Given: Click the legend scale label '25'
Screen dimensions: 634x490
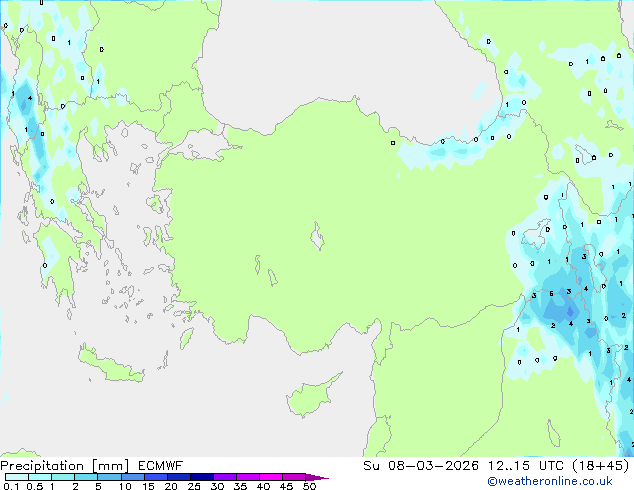Looking at the screenshot, I should click(x=194, y=486).
